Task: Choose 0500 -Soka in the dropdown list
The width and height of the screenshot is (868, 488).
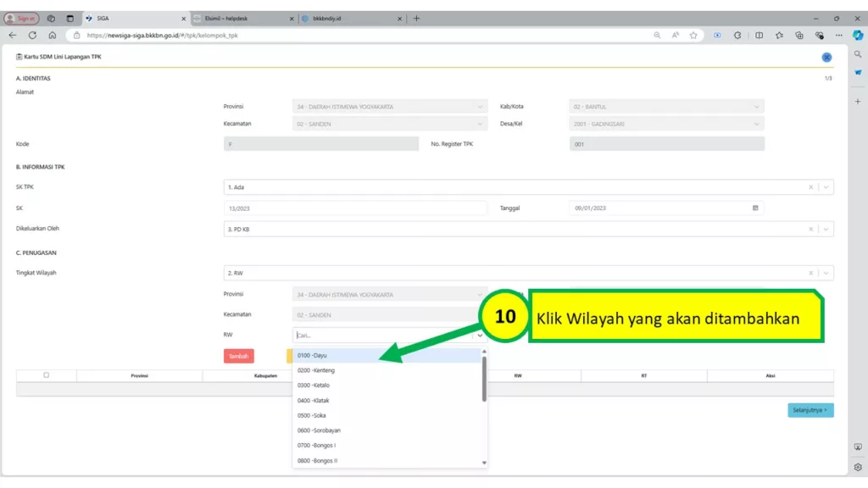Action: (312, 416)
